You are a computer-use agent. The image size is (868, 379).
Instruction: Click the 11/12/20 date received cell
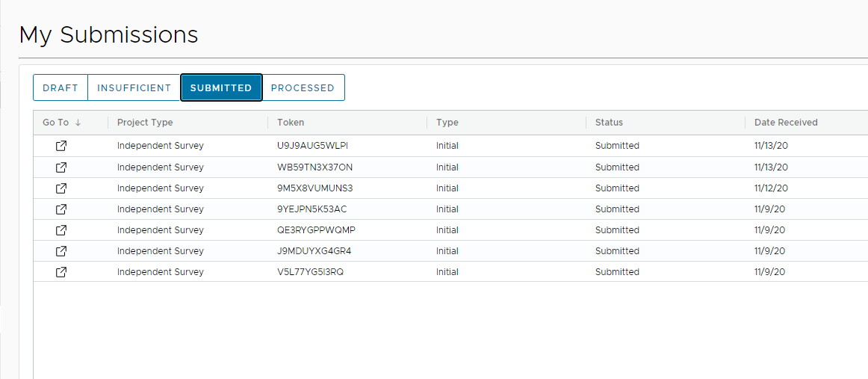771,188
